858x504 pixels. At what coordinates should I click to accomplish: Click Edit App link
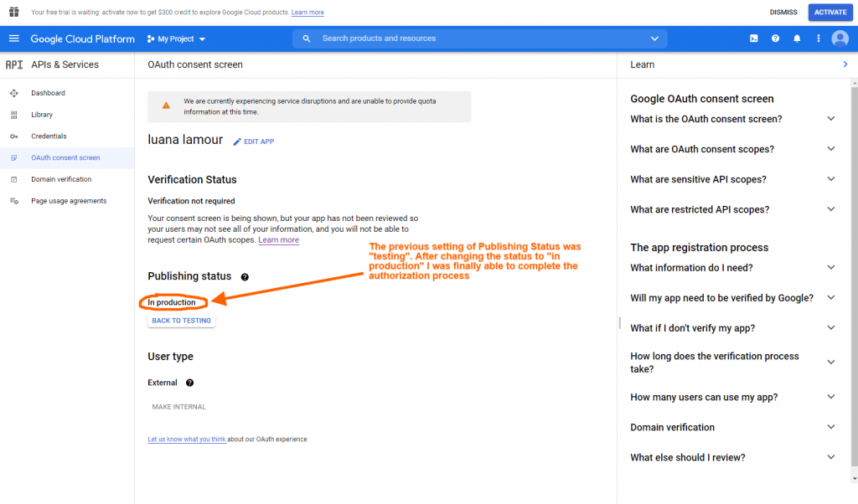click(x=253, y=141)
